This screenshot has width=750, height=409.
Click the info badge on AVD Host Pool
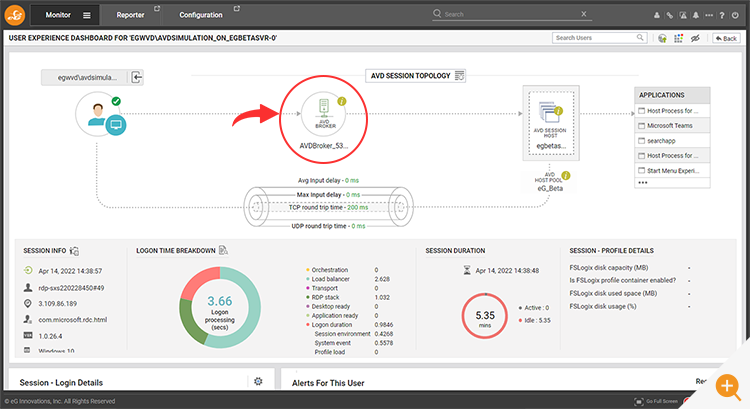(566, 176)
